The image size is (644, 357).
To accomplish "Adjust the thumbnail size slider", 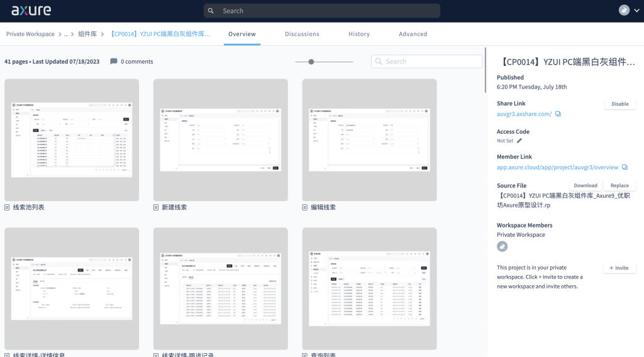I will click(x=311, y=62).
